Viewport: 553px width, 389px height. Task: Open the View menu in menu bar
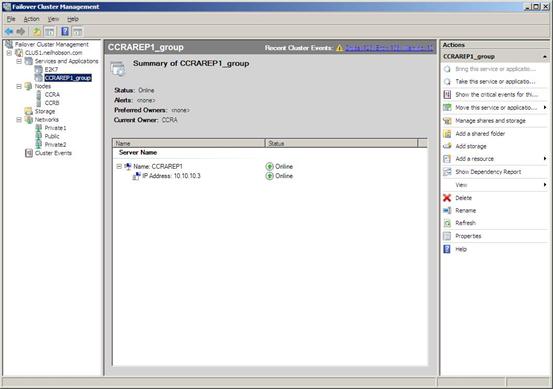53,19
